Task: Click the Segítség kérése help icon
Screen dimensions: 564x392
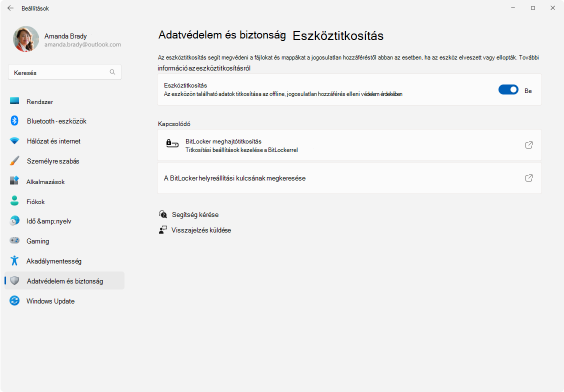Action: [x=163, y=214]
